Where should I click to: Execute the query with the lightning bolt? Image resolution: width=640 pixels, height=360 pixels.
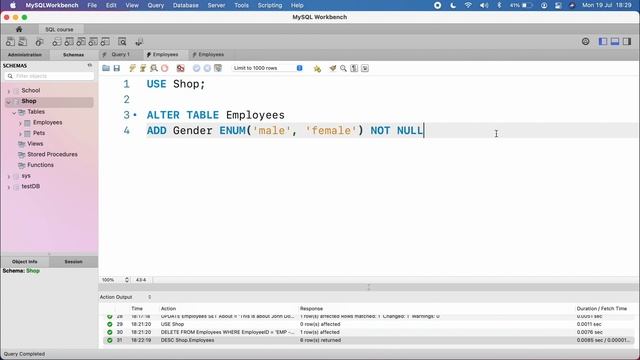(x=132, y=68)
